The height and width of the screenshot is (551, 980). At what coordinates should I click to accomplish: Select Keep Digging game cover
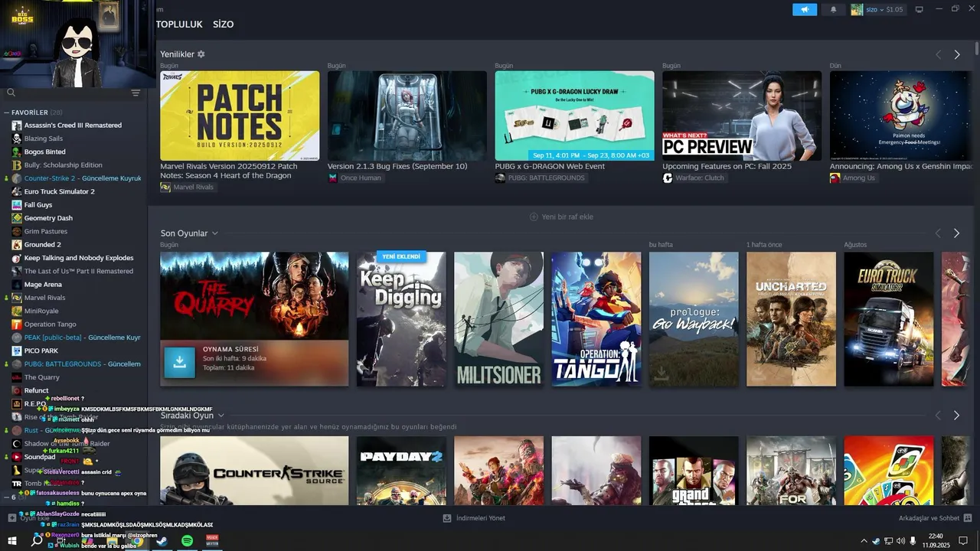pyautogui.click(x=401, y=319)
